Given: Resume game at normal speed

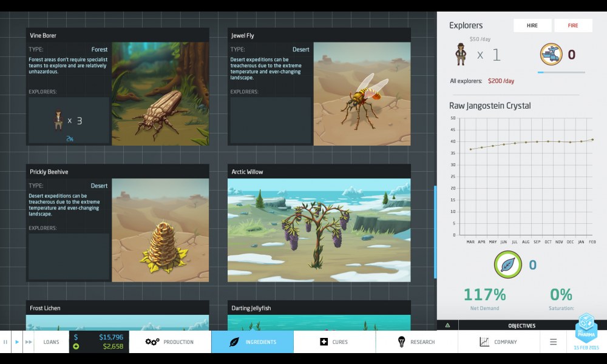Looking at the screenshot, I should click(17, 342).
